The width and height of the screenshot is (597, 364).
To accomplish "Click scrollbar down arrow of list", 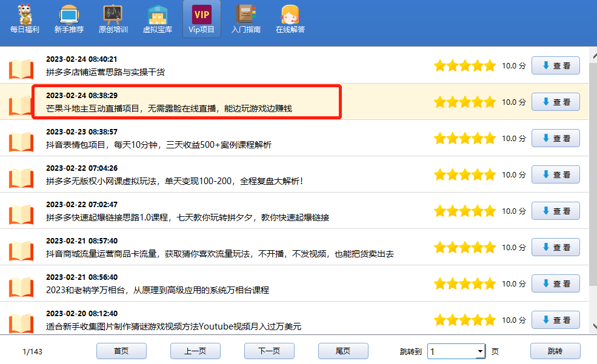I will [x=593, y=326].
